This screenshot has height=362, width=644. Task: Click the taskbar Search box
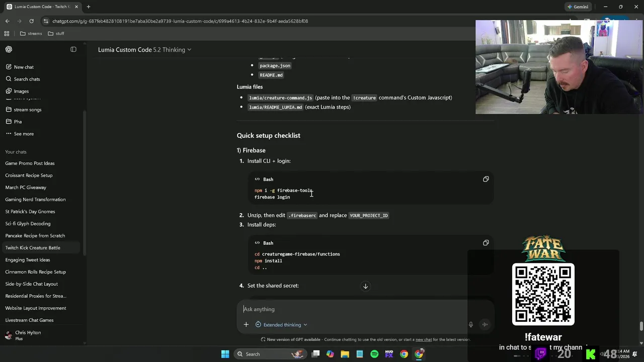271,354
